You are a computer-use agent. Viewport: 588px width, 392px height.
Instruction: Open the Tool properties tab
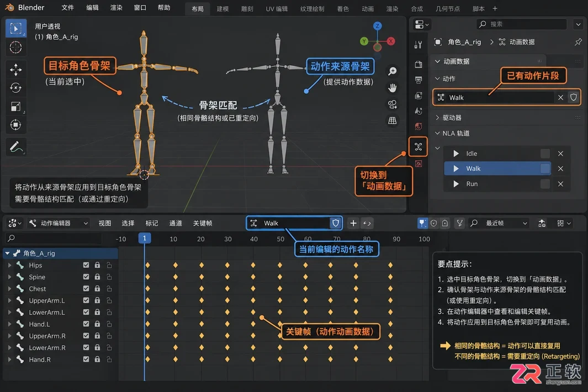[419, 45]
